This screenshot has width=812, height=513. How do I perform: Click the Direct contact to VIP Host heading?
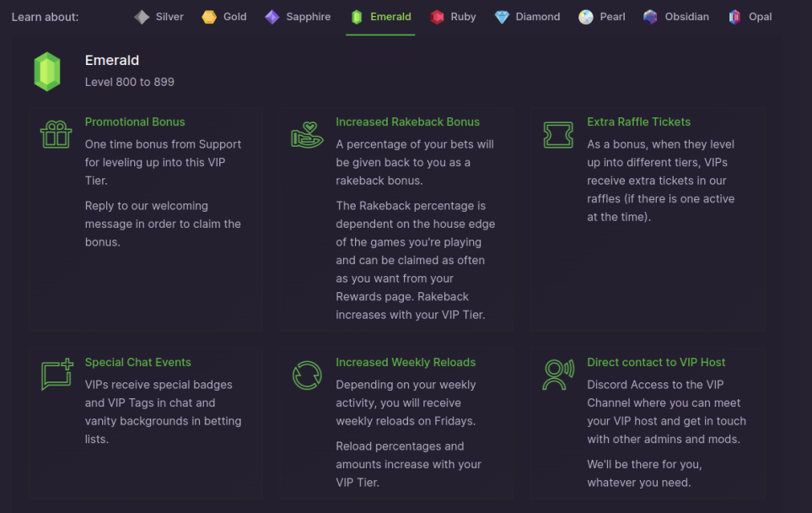(x=656, y=362)
